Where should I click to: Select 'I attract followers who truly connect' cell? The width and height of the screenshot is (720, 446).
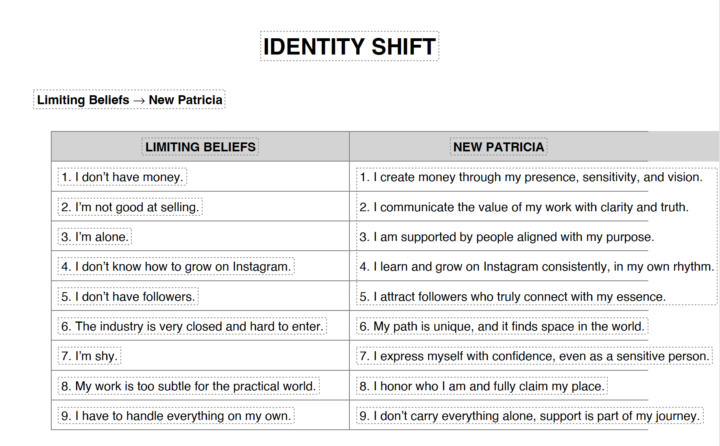pyautogui.click(x=512, y=297)
